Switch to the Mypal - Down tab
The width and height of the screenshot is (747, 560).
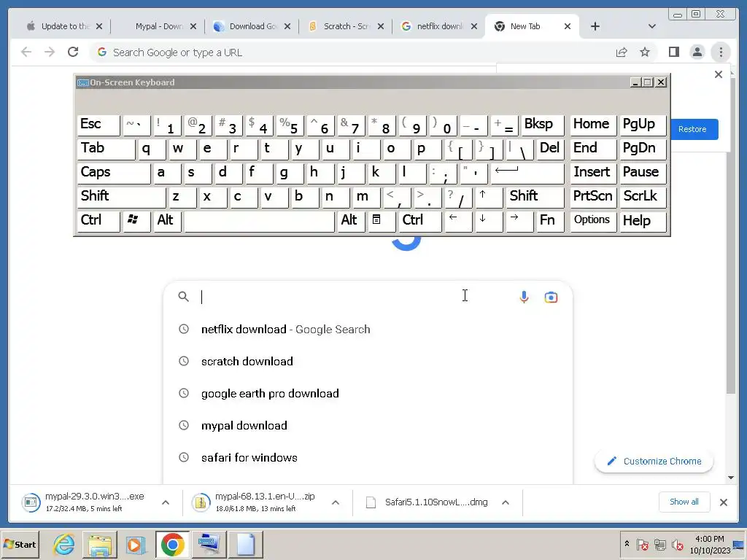(x=158, y=26)
